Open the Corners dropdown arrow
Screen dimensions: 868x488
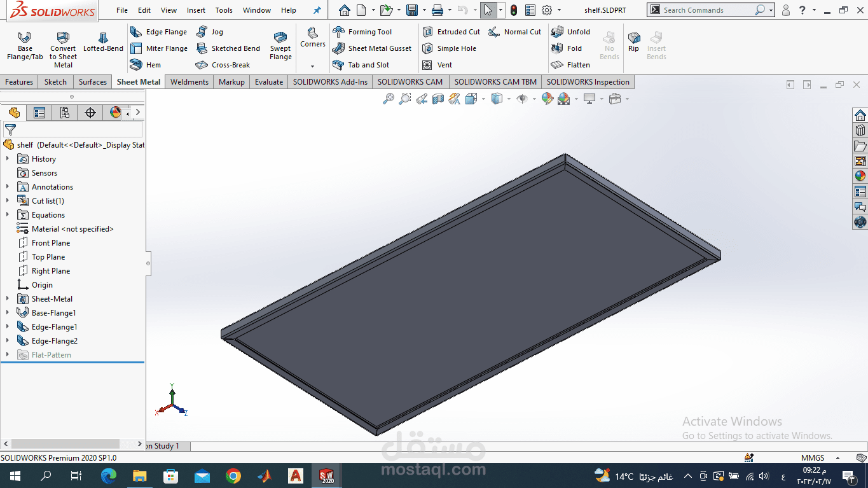coord(312,66)
